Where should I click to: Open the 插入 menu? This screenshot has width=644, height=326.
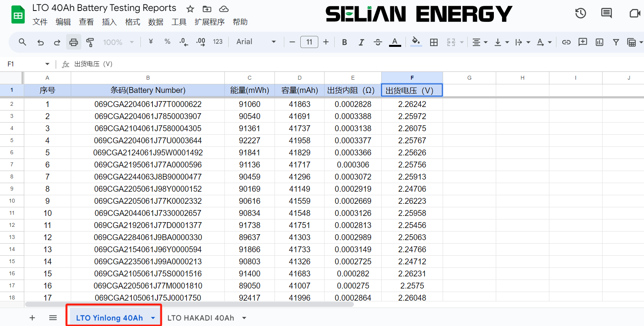tap(109, 22)
